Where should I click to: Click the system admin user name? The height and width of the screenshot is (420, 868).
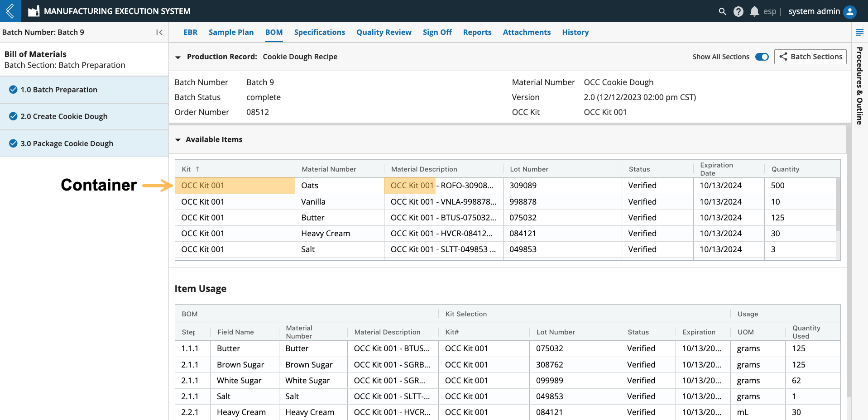pyautogui.click(x=814, y=11)
